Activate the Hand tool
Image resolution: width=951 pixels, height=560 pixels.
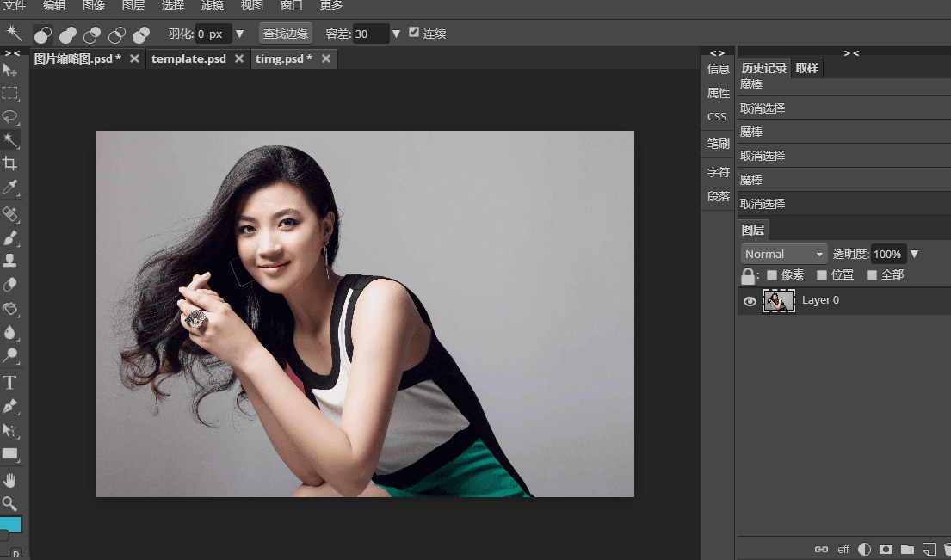point(10,480)
